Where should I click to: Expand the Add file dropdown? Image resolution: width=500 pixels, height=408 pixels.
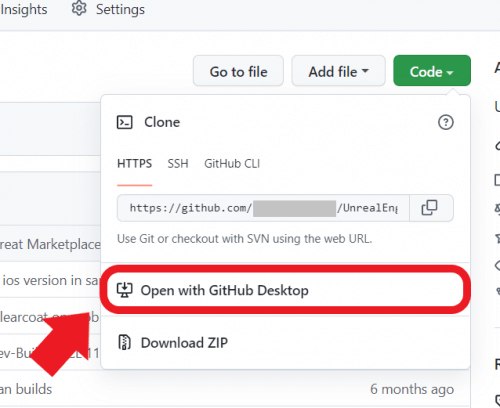(338, 71)
